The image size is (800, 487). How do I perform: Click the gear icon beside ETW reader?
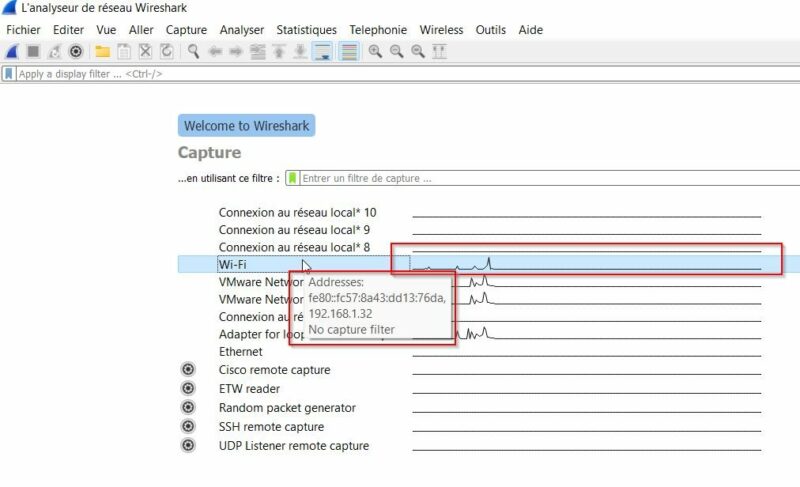coord(188,388)
